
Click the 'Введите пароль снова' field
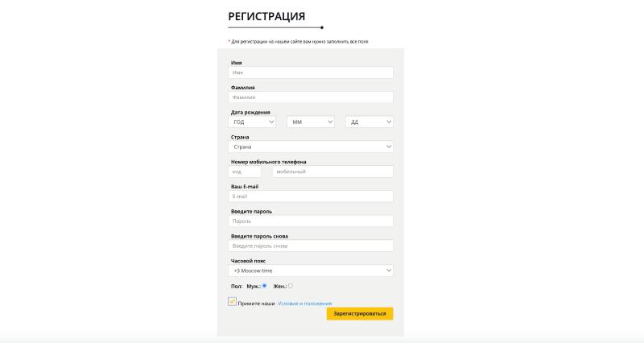312,246
